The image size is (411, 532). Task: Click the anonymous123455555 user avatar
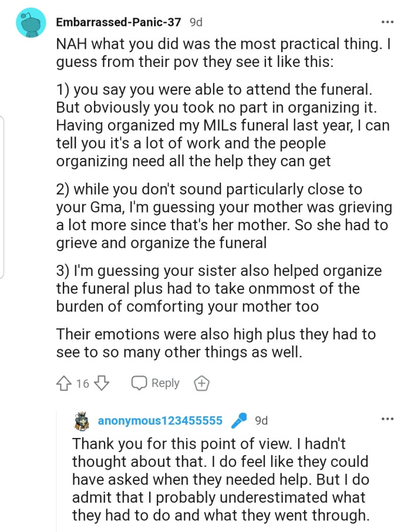82,420
